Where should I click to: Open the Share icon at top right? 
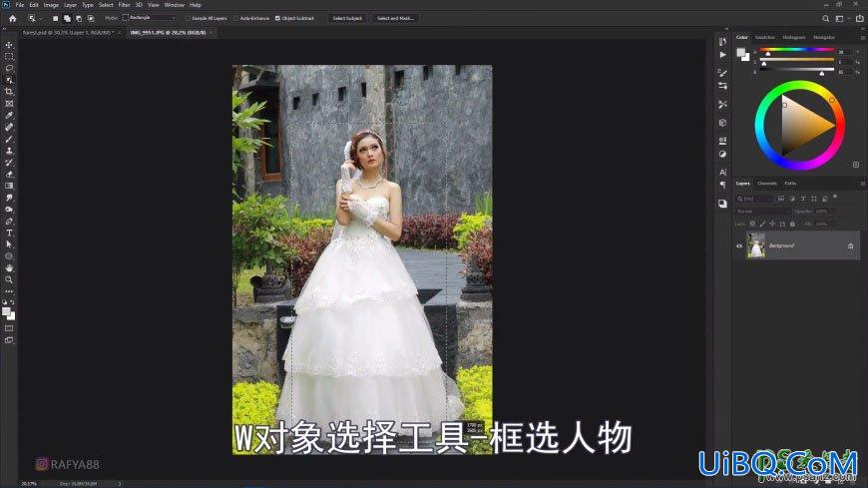tap(859, 18)
